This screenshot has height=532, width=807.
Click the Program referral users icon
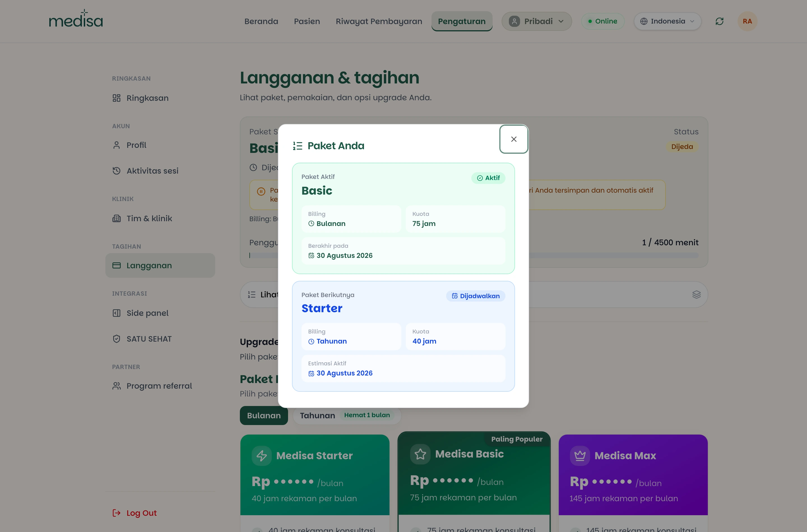117,386
